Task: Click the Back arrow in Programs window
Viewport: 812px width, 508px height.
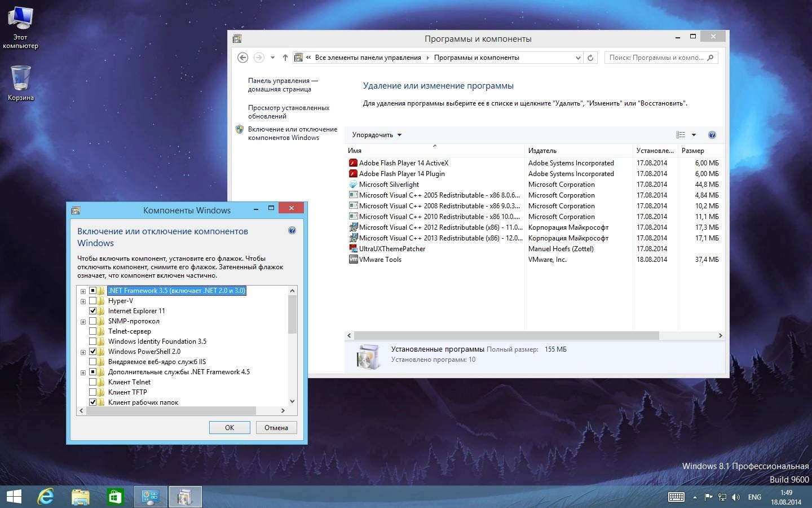Action: pos(242,58)
